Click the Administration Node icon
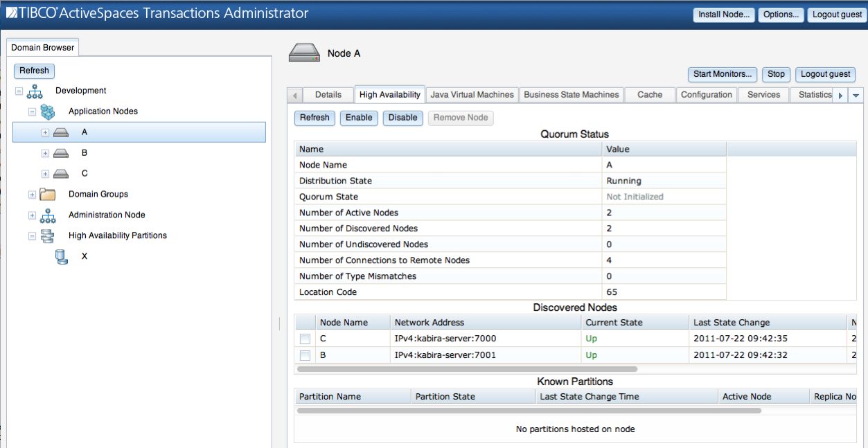 click(47, 215)
